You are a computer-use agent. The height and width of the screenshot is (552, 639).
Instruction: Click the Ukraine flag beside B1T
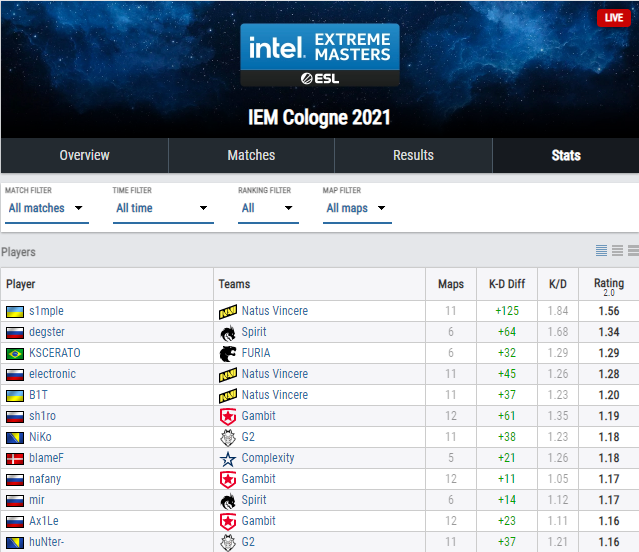click(15, 396)
